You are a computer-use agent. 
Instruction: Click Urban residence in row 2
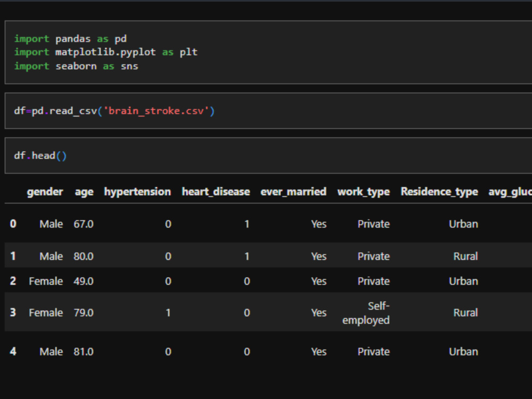coord(463,281)
